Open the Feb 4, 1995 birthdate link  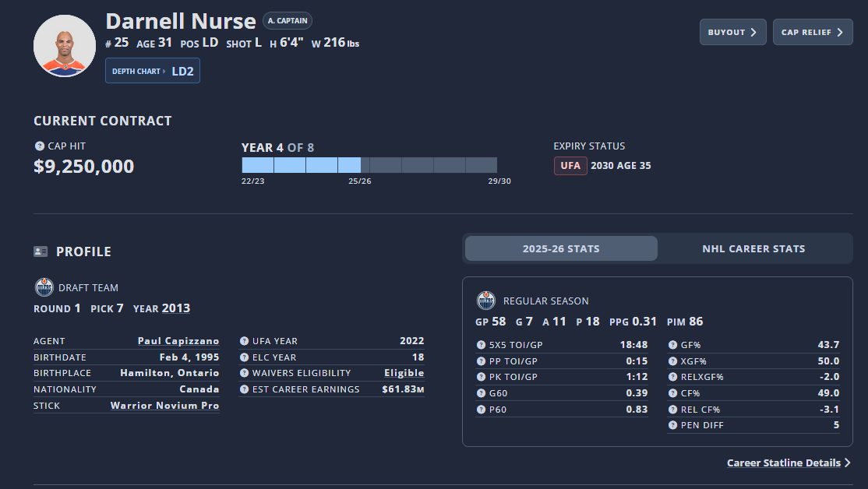click(x=189, y=357)
